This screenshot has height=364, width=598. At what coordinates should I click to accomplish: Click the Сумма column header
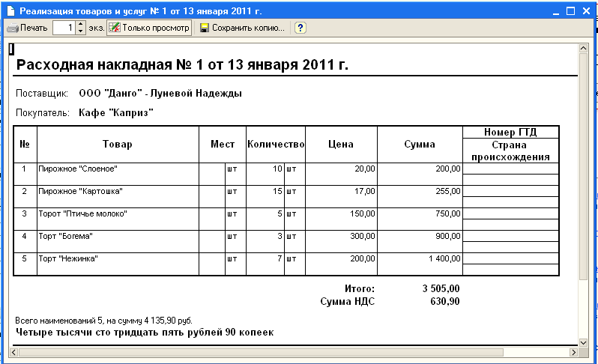420,145
